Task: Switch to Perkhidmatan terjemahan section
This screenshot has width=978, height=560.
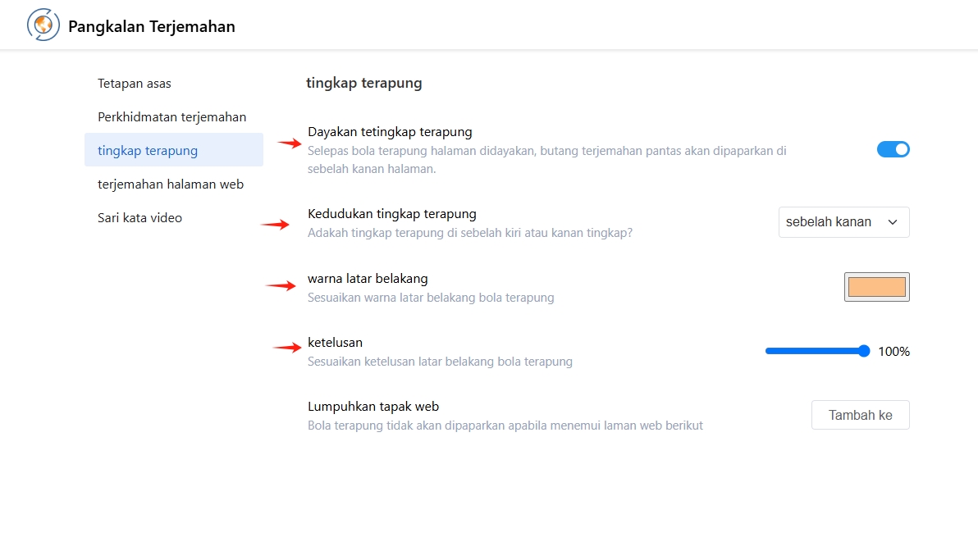Action: (173, 116)
